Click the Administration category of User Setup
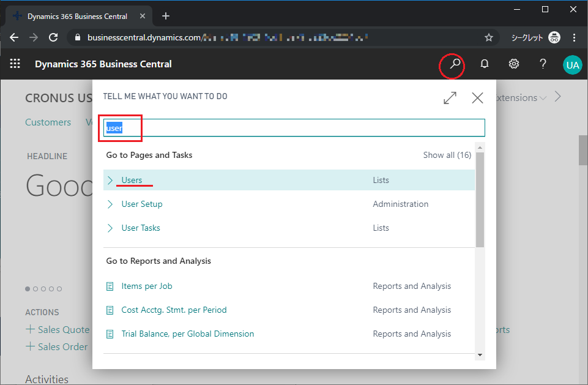588x385 pixels. tap(401, 204)
